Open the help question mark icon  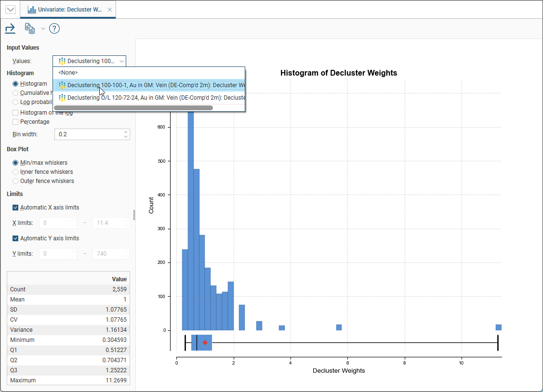click(54, 29)
